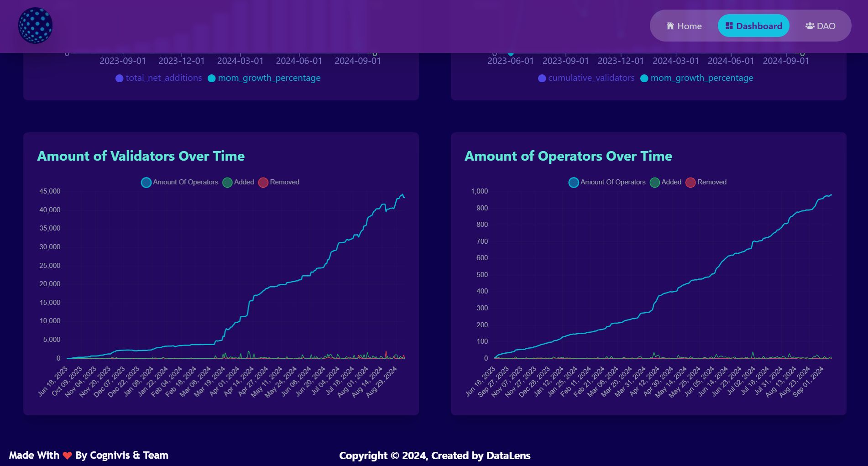Click the 1,000 y-axis label in Operators chart

[479, 191]
